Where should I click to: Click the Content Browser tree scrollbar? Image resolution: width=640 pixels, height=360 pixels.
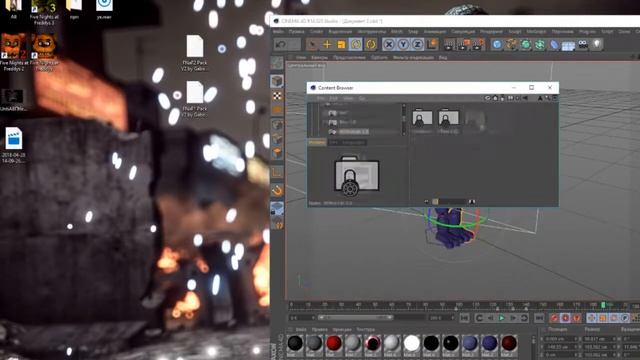click(x=404, y=119)
